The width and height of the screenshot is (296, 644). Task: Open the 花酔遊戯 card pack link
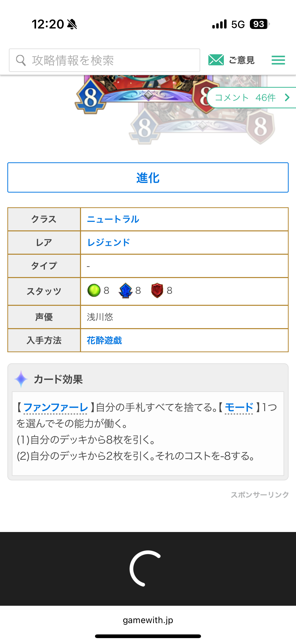(104, 340)
